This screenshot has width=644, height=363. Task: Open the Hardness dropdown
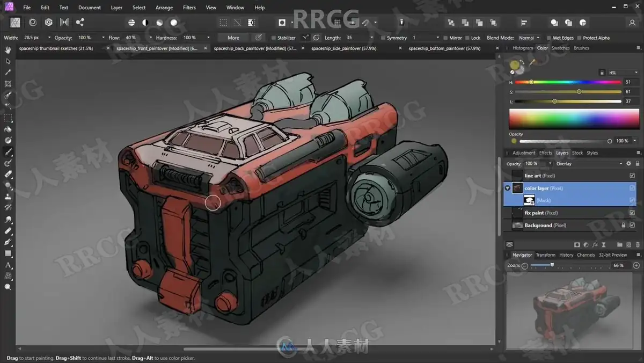pos(208,38)
